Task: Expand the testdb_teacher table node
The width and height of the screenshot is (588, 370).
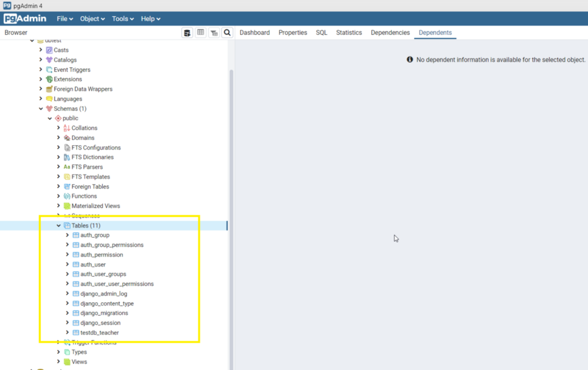Action: pyautogui.click(x=67, y=332)
